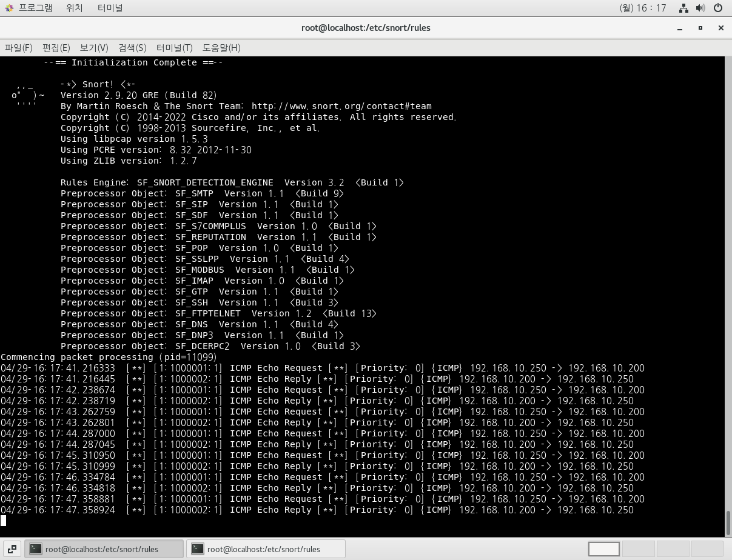Click the GNOME activities icon beside 프로그램
The height and width of the screenshot is (560, 732).
pos(9,8)
